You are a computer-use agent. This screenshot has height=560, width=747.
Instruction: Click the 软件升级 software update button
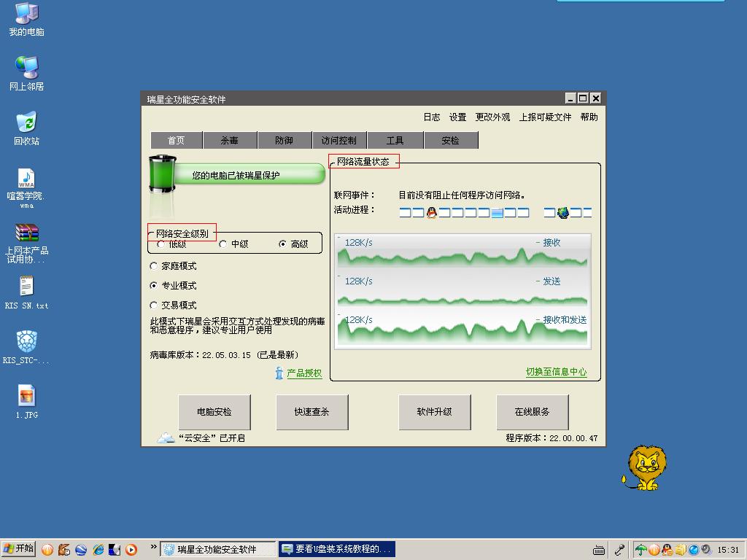pos(435,411)
